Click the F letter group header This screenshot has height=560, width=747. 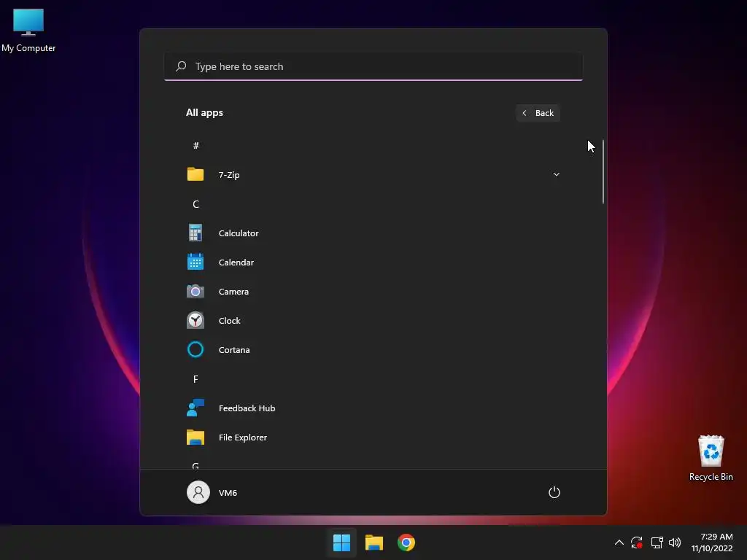click(196, 379)
